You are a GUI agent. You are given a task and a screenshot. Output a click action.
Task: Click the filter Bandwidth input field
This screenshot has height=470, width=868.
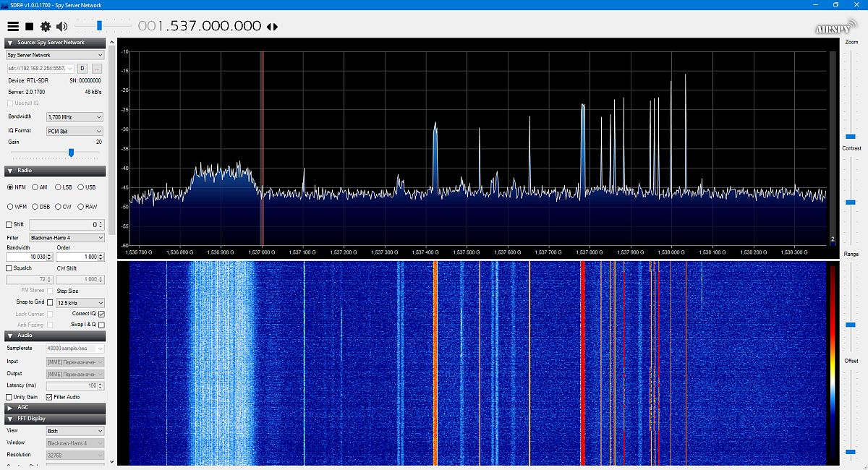pyautogui.click(x=28, y=257)
